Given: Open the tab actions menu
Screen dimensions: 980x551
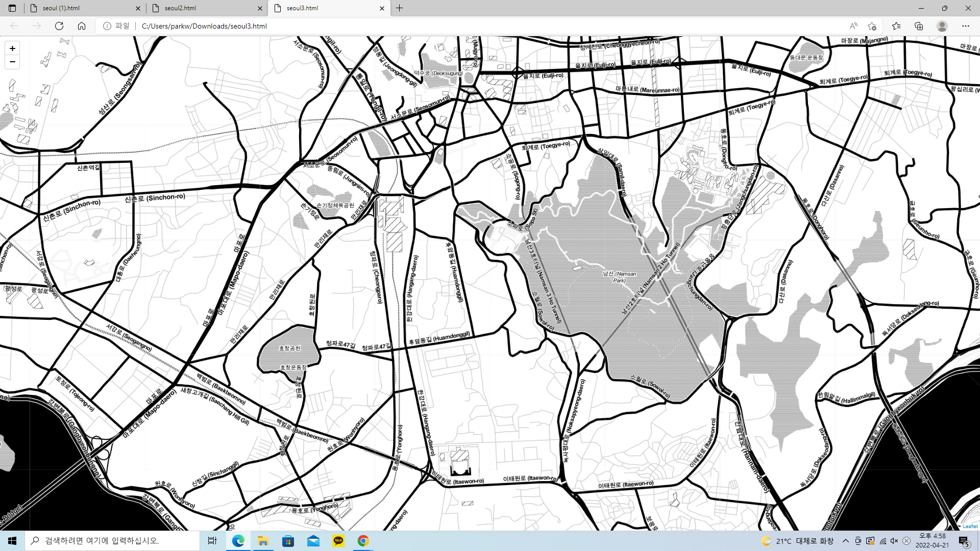Looking at the screenshot, I should tap(12, 8).
